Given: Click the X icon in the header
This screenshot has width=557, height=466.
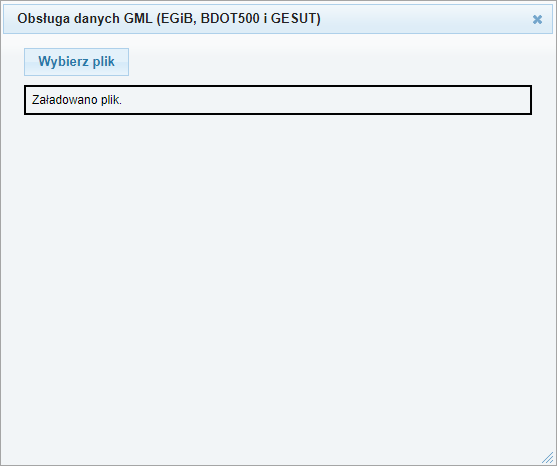Looking at the screenshot, I should click(x=537, y=20).
